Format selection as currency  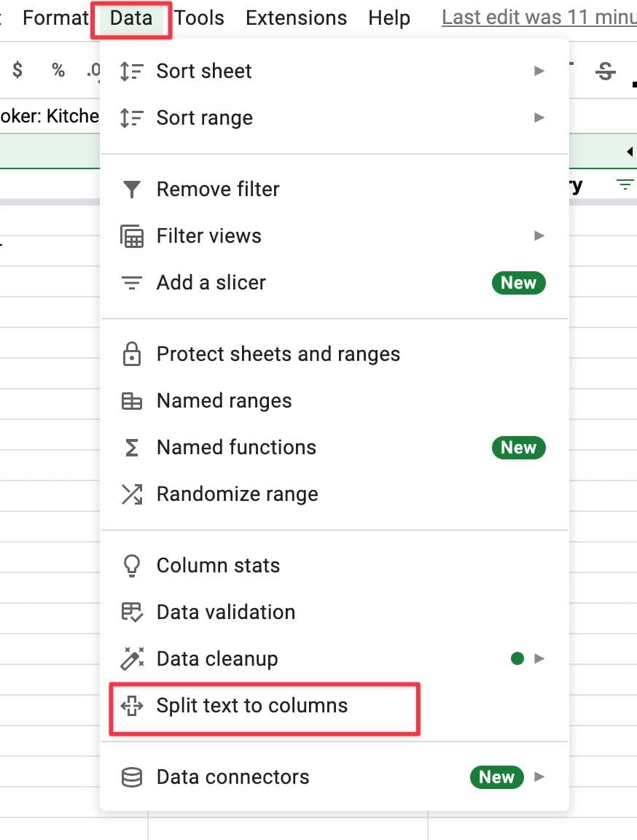click(17, 71)
